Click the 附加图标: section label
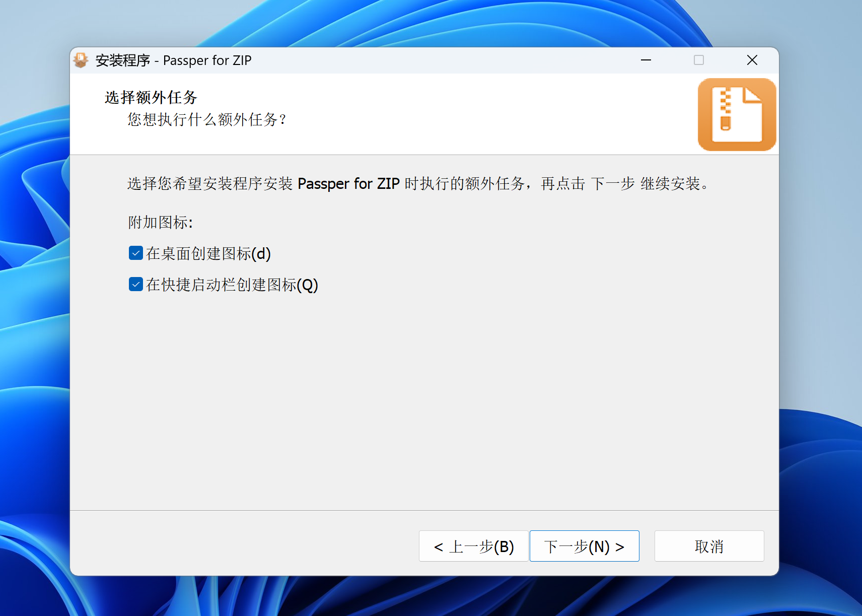 [x=160, y=222]
